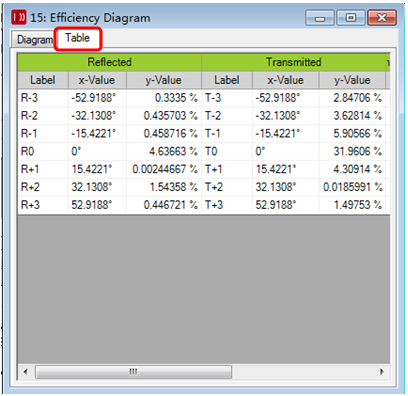Viewport: 408px width, 396px height.
Task: Click the x-Value cell in row T-3
Action: [286, 98]
